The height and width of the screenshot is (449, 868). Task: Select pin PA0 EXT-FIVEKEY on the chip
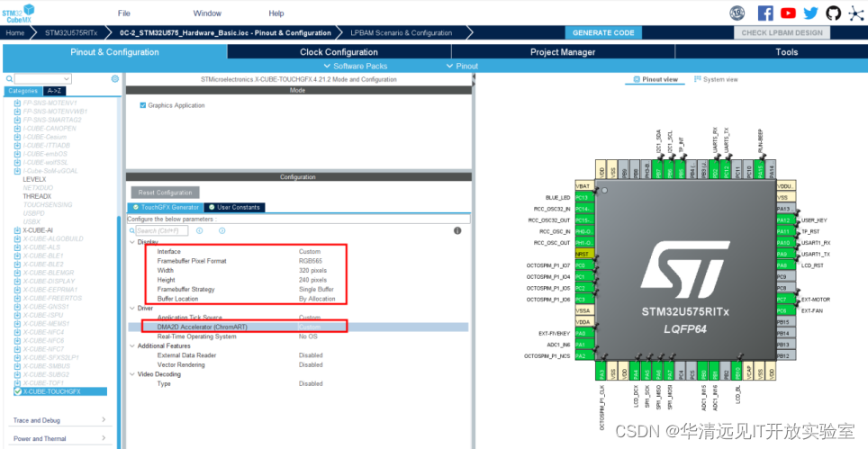(x=584, y=334)
